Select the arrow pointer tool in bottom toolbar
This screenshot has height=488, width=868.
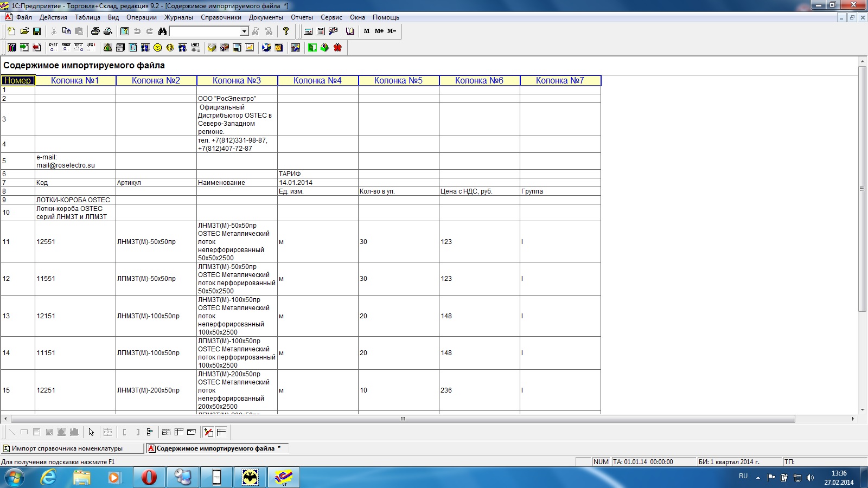pos(91,432)
